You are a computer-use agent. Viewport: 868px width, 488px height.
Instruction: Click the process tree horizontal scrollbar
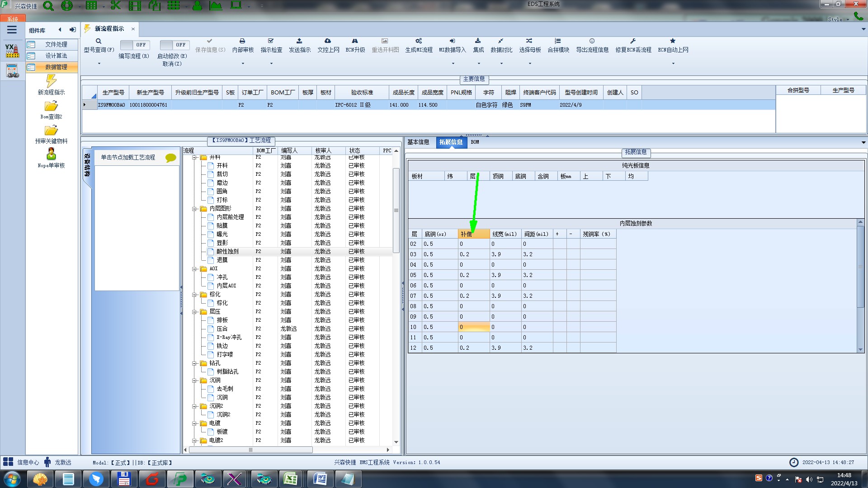(250, 450)
